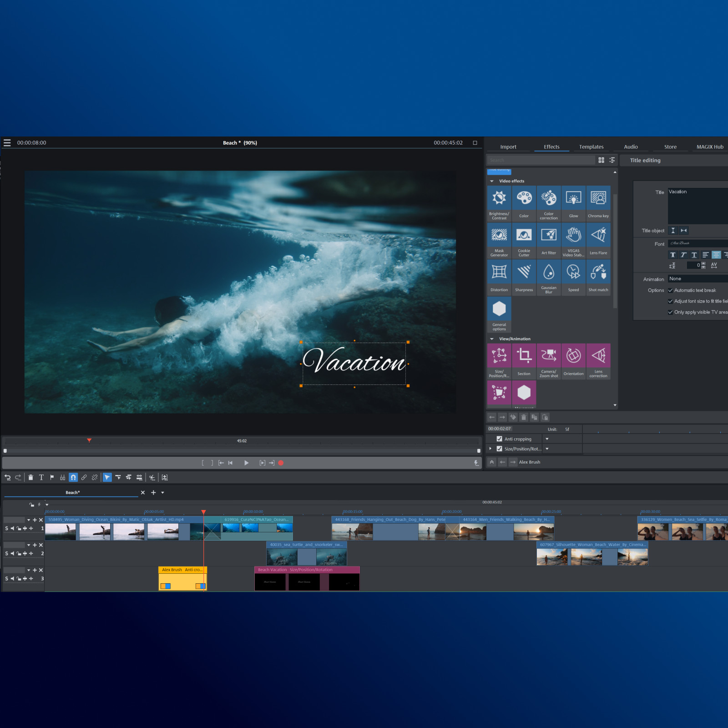
Task: Open dropdown arrow next to add-project plus
Action: click(x=162, y=493)
